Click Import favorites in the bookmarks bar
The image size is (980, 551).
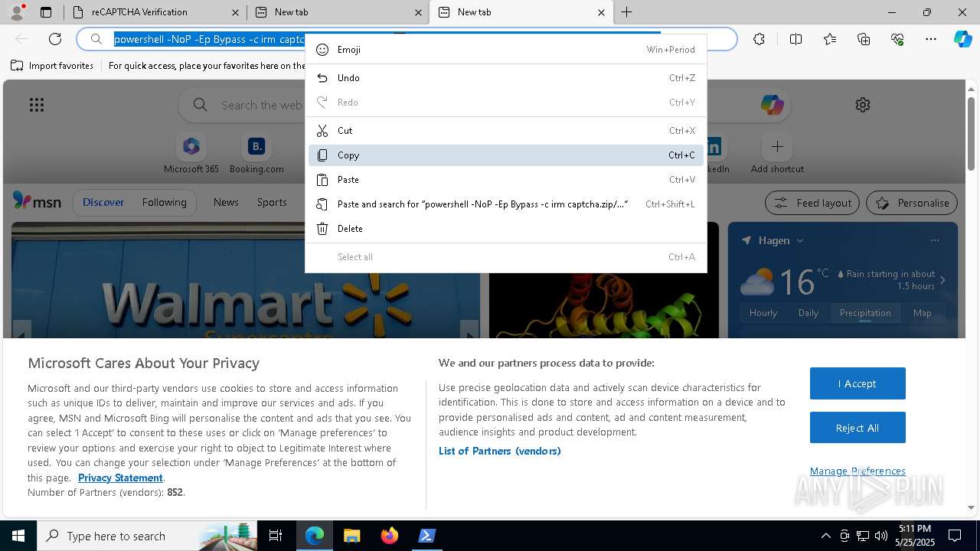tap(52, 66)
